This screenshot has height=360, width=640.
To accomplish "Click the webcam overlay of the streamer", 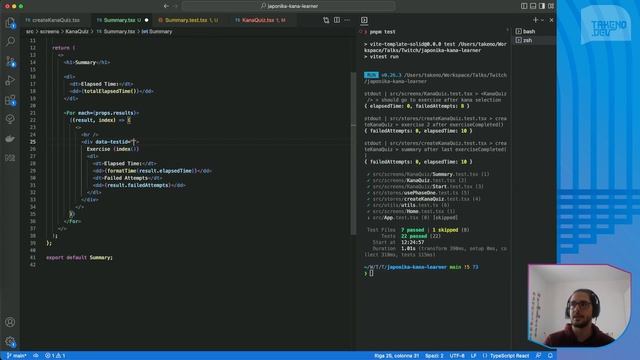I will [580, 306].
